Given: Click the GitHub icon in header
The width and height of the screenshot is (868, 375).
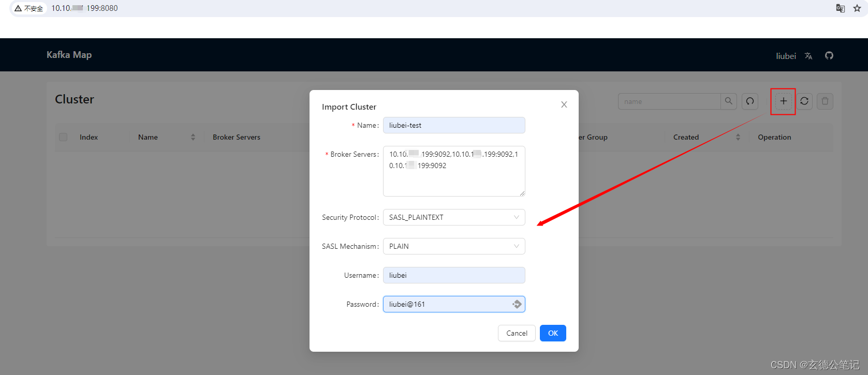Looking at the screenshot, I should pyautogui.click(x=829, y=56).
